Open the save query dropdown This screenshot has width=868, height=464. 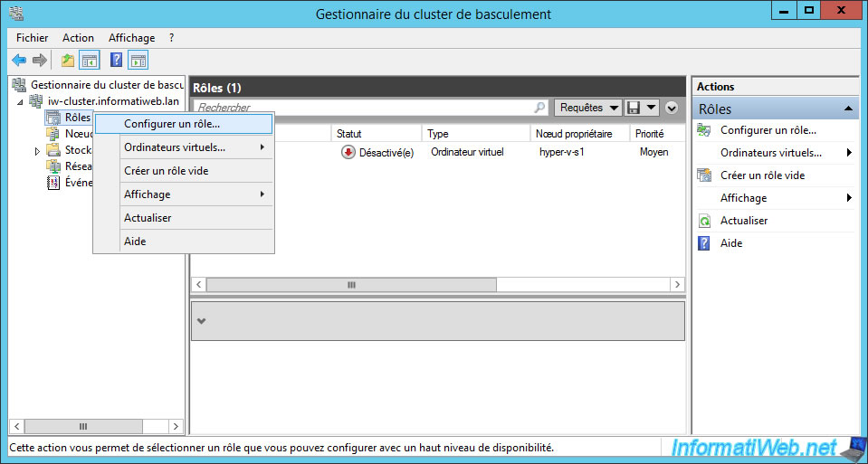click(643, 108)
